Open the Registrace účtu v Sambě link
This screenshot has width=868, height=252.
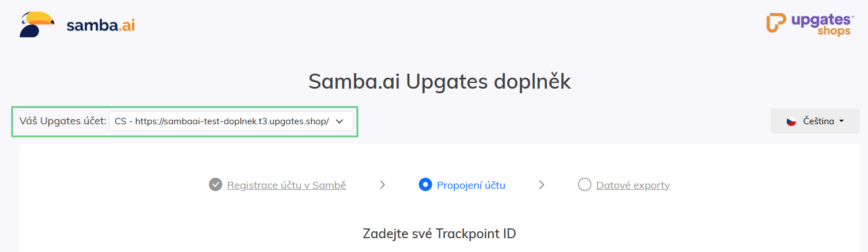286,185
